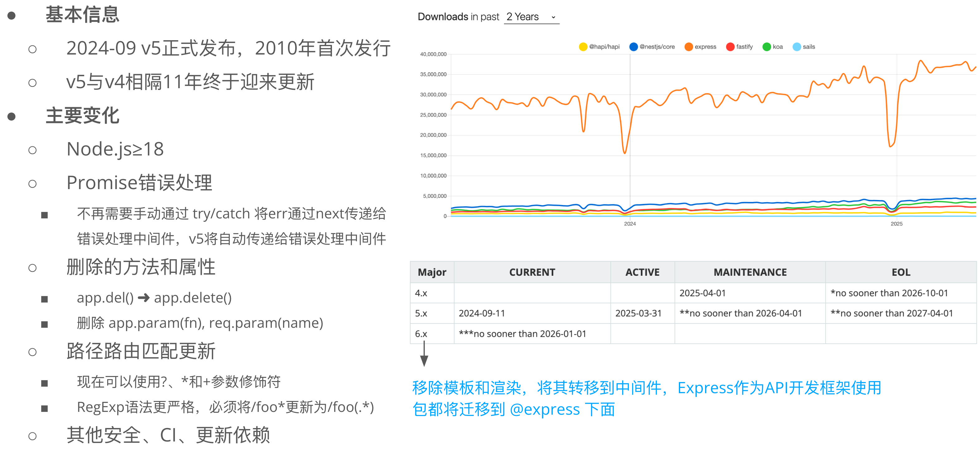Click the Promise错误处理 bullet
This screenshot has height=453, width=980.
(139, 183)
